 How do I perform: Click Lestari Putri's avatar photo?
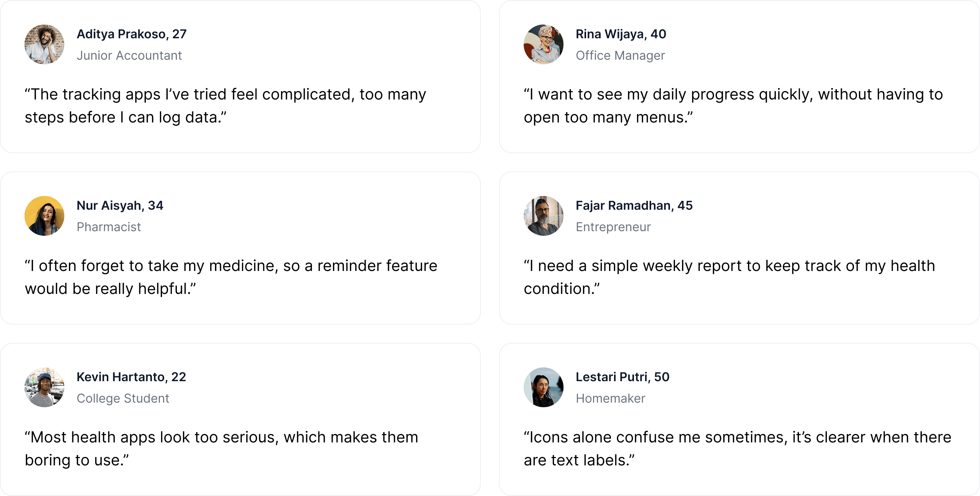[544, 387]
